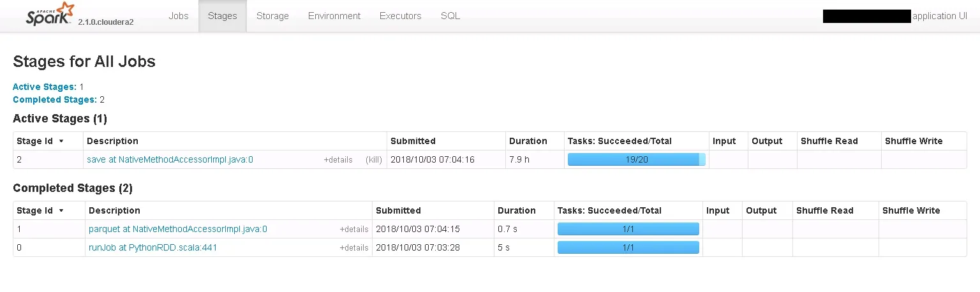
Task: Open the Jobs tab
Action: (x=179, y=16)
